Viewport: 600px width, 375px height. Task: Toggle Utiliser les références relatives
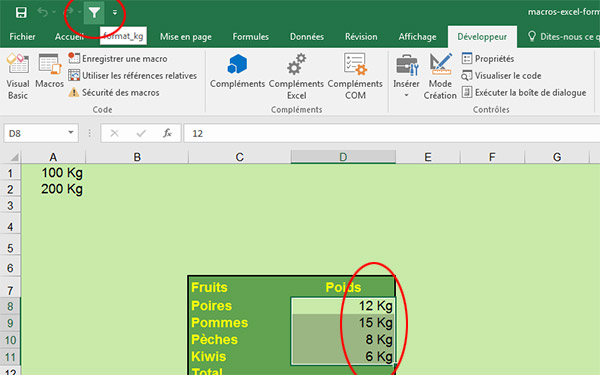132,75
